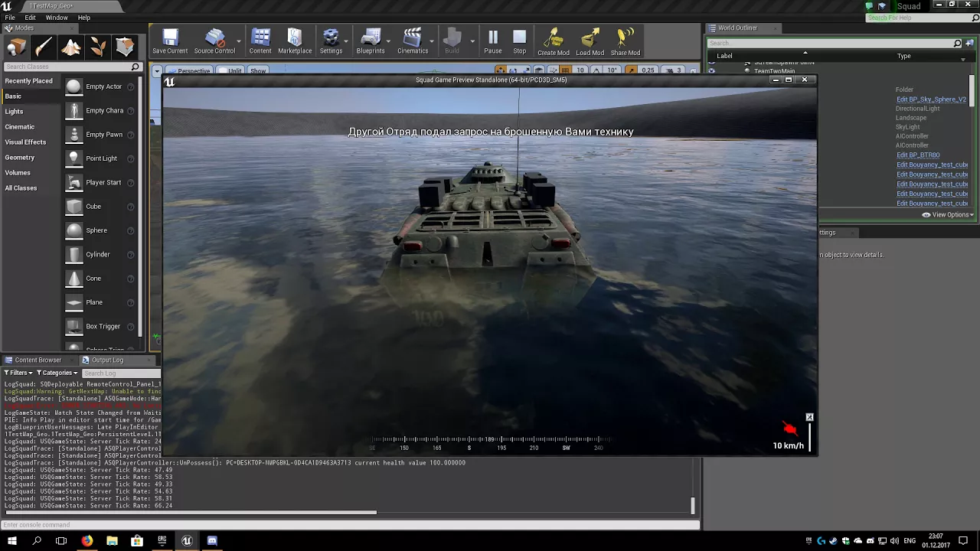Open the Cinematics clapperboard icon
Viewport: 980px width, 551px height.
(x=413, y=41)
